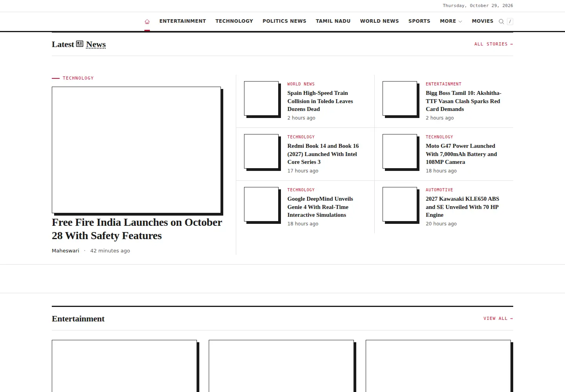Read Bigg Boss Tamil 10 article headline

(463, 101)
